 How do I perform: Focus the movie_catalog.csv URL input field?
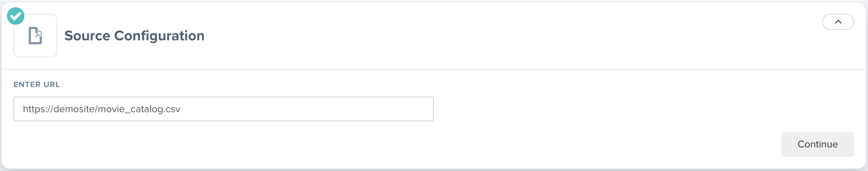223,109
